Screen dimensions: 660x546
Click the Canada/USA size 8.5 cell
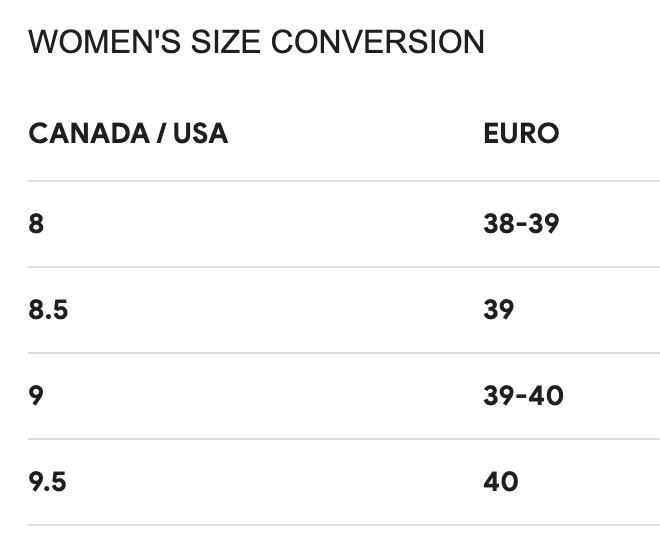[48, 309]
